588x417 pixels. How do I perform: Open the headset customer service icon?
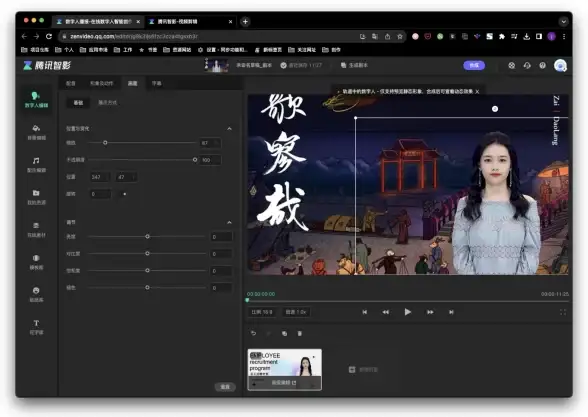[x=527, y=65]
